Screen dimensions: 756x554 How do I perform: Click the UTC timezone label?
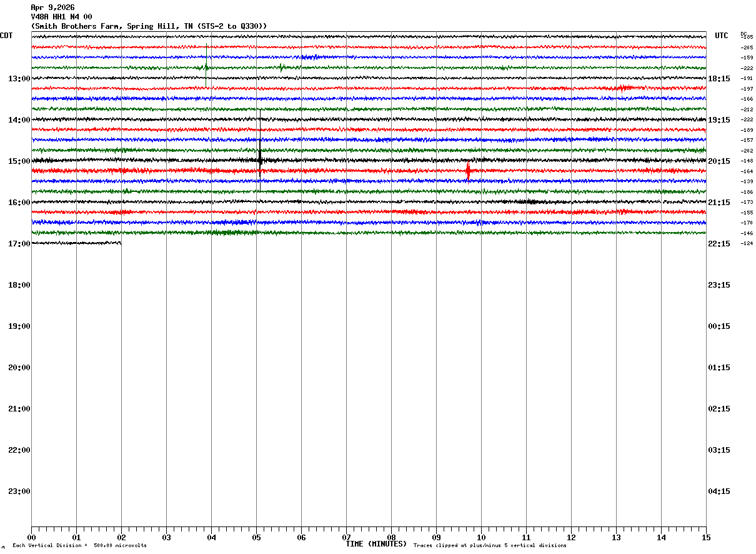point(722,36)
